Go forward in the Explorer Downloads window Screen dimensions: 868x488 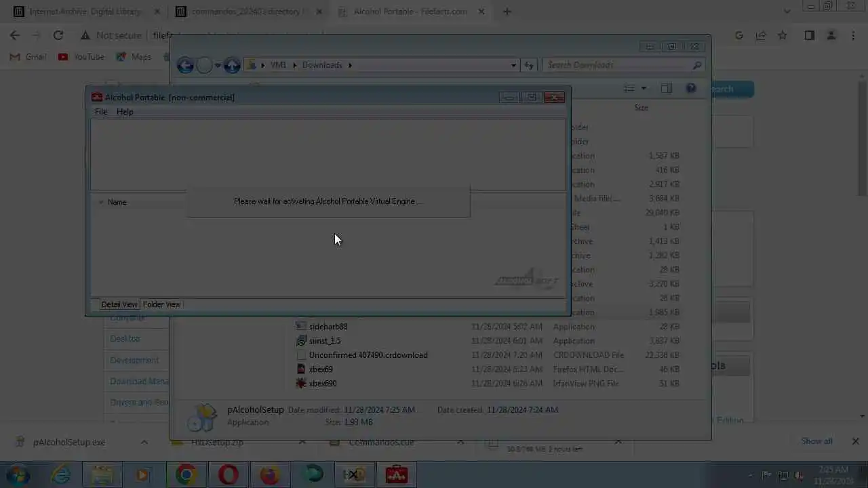pyautogui.click(x=204, y=65)
